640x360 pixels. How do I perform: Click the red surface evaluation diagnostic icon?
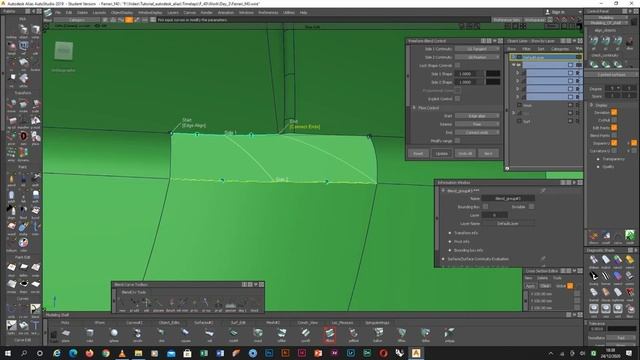630,292
